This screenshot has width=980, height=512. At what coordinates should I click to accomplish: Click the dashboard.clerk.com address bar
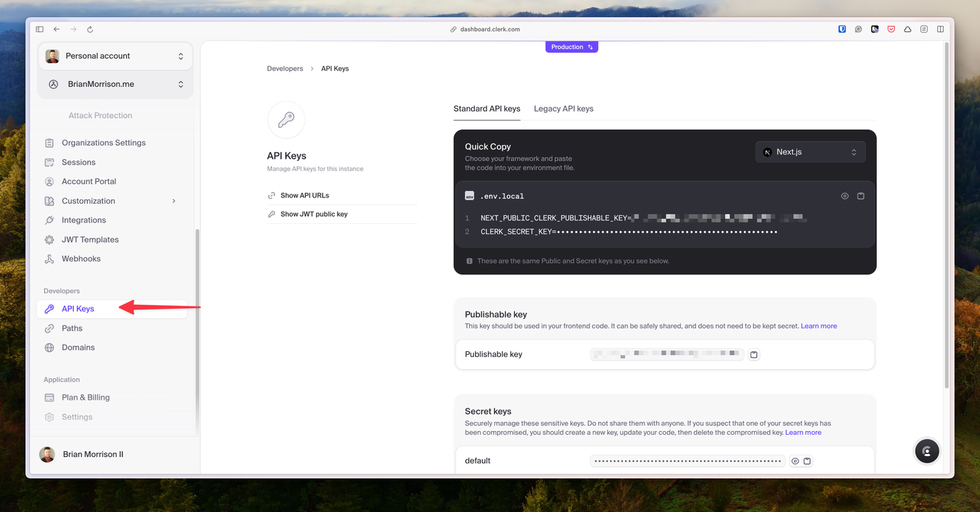point(485,29)
